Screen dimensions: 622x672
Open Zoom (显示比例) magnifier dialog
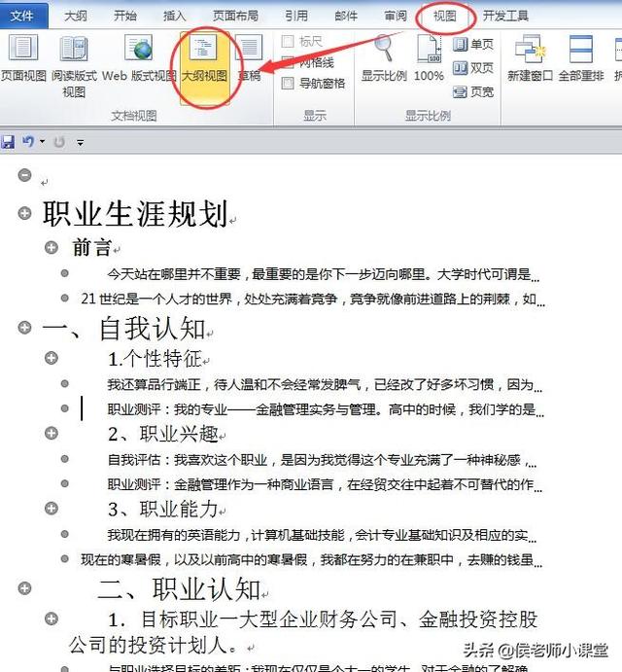tap(384, 60)
